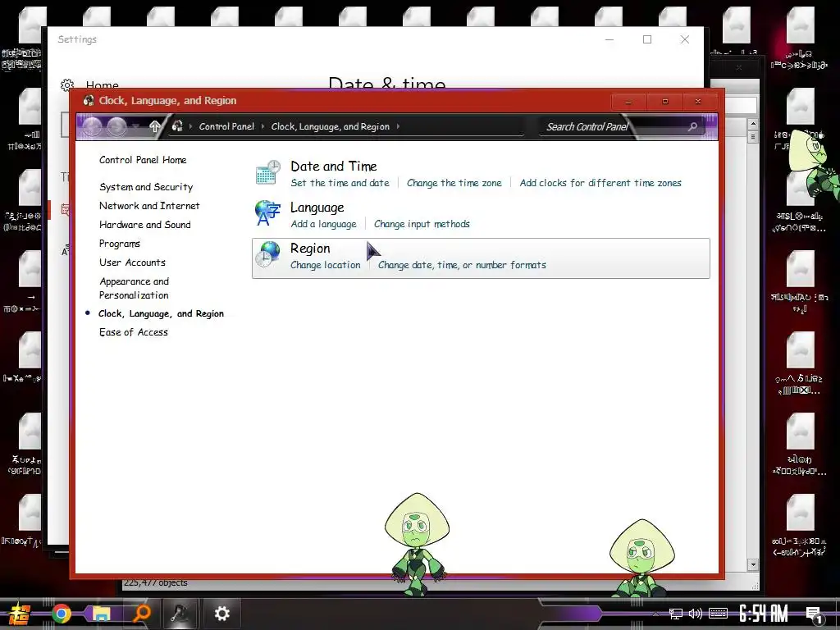Viewport: 840px width, 630px height.
Task: Select Clock, Language, and Region in sidebar
Action: click(161, 313)
